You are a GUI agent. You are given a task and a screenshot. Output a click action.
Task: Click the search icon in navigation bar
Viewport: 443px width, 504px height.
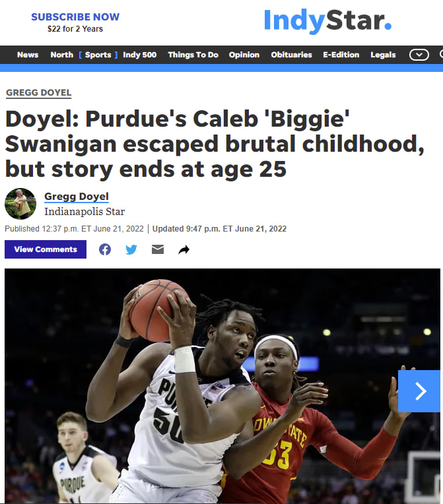pyautogui.click(x=442, y=54)
